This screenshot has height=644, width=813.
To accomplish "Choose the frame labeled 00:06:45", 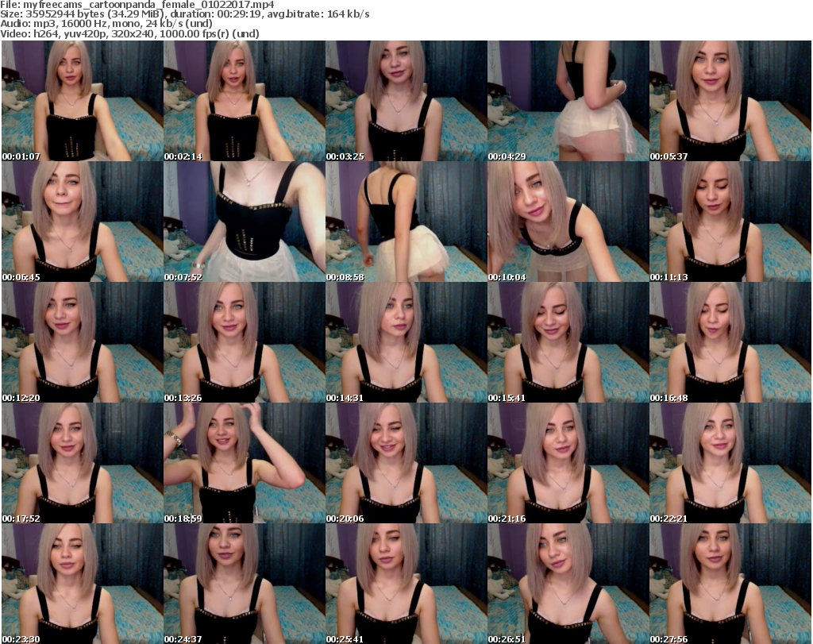I will pos(83,222).
